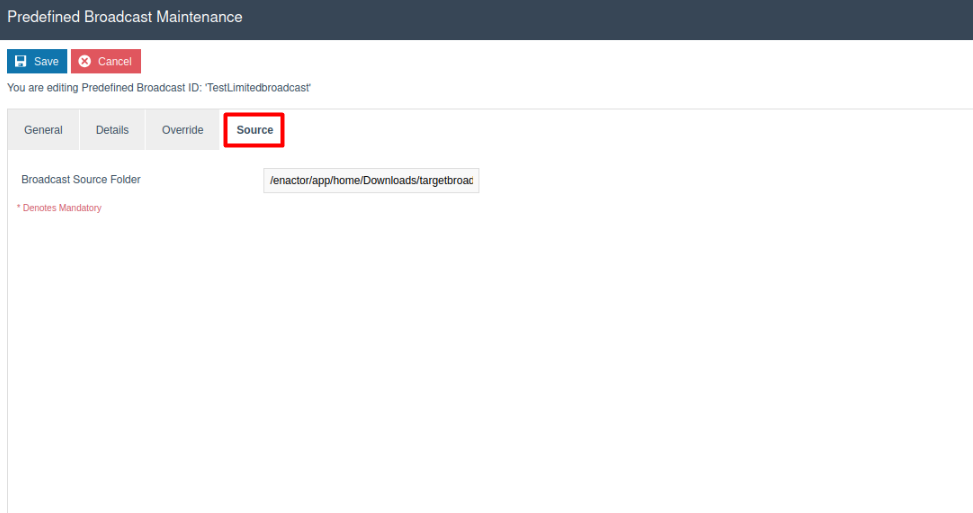Click the Denotes Mandatory note

[62, 208]
